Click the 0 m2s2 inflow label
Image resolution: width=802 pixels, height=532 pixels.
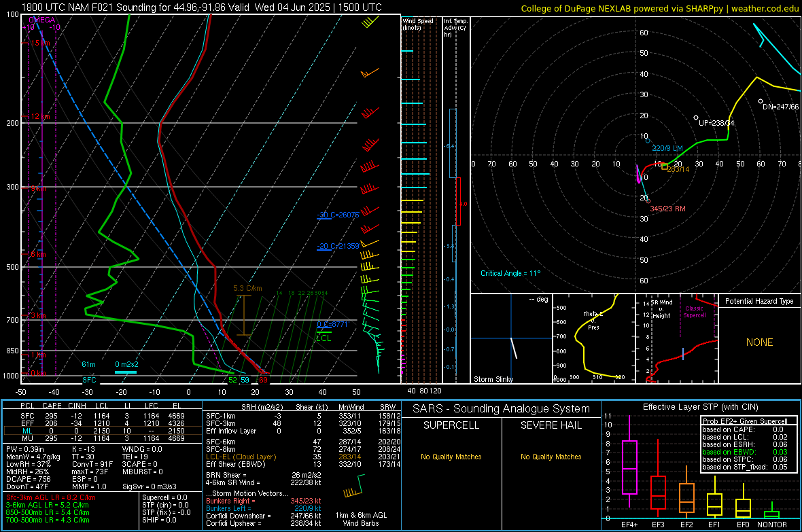point(126,364)
